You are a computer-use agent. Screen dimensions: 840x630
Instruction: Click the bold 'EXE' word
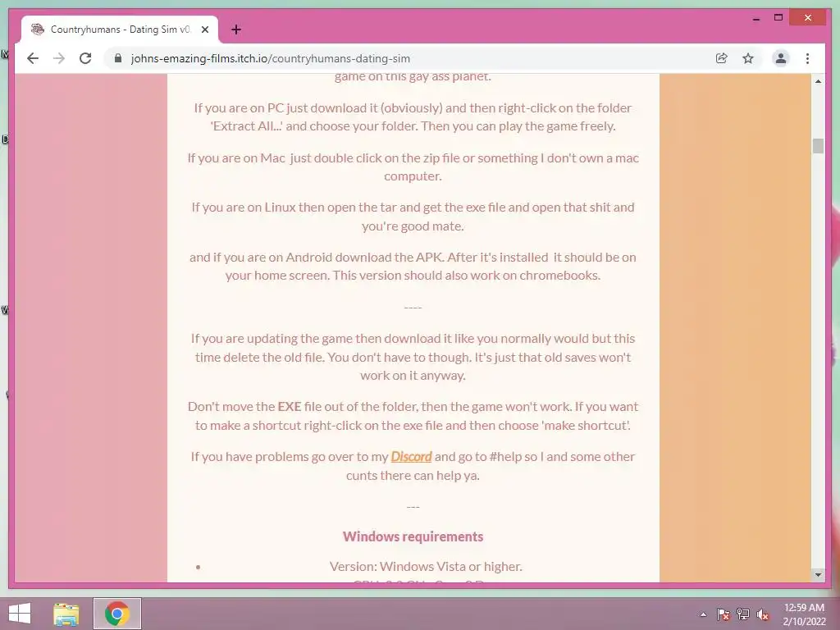pos(290,407)
